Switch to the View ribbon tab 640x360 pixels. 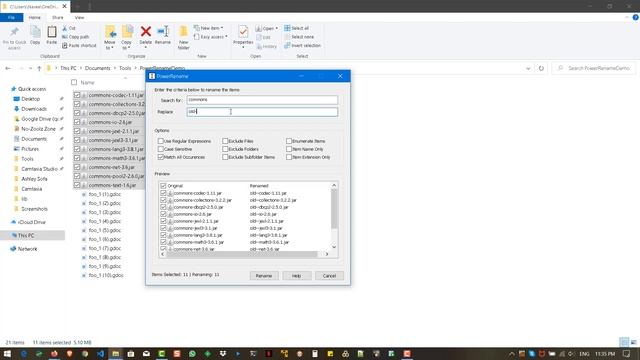pyautogui.click(x=79, y=18)
